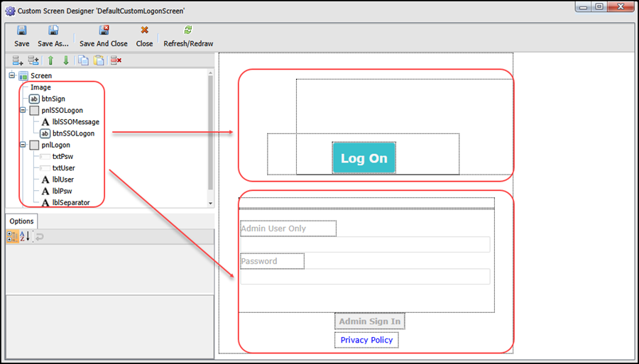Toggle categorized view in Options panel
This screenshot has width=639, height=364.
coord(12,236)
